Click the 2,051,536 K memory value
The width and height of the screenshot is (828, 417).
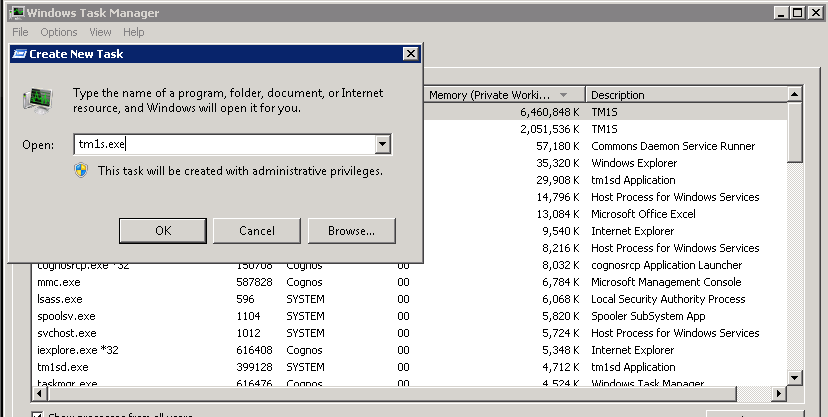550,129
